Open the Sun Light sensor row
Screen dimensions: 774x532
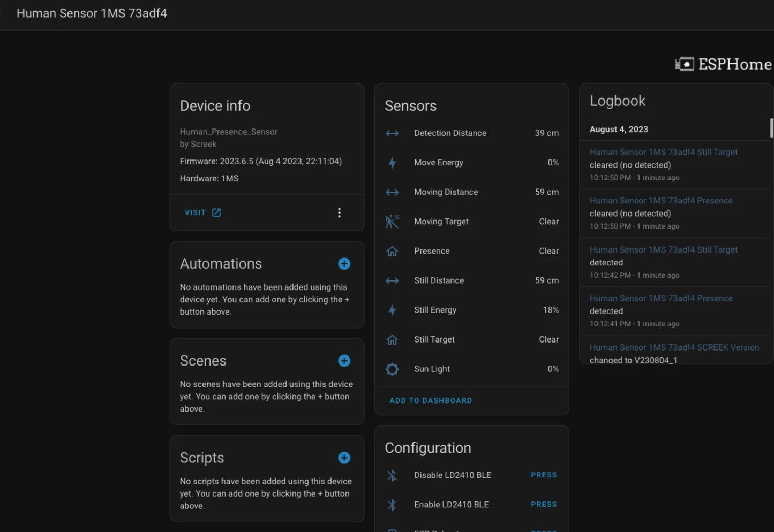471,369
